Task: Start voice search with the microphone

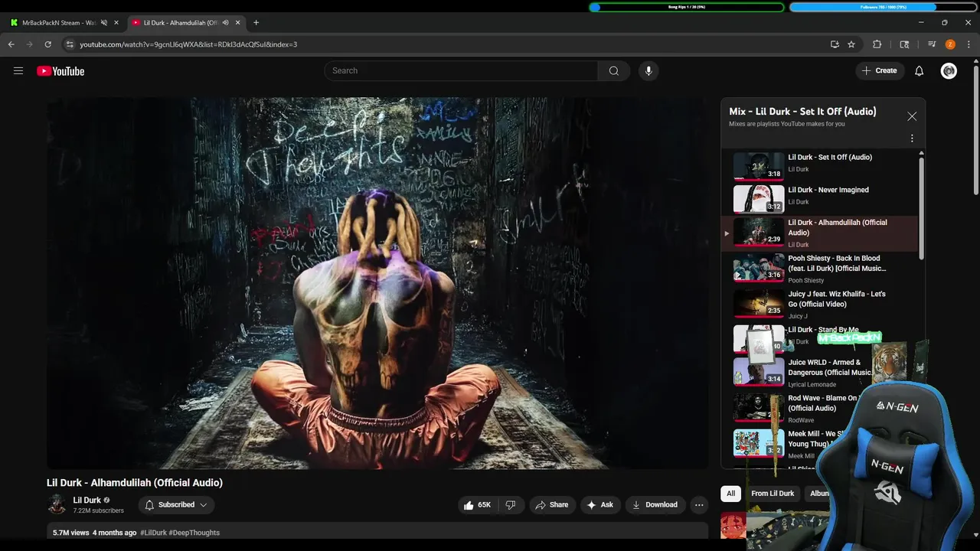Action: click(x=648, y=70)
